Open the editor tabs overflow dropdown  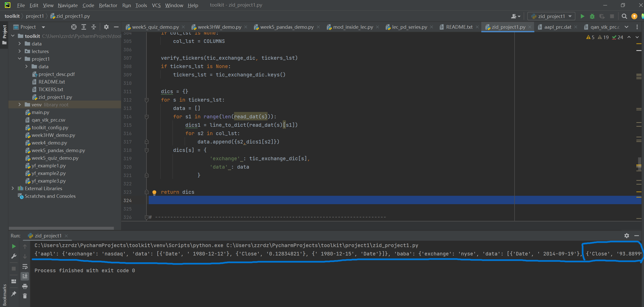[626, 27]
